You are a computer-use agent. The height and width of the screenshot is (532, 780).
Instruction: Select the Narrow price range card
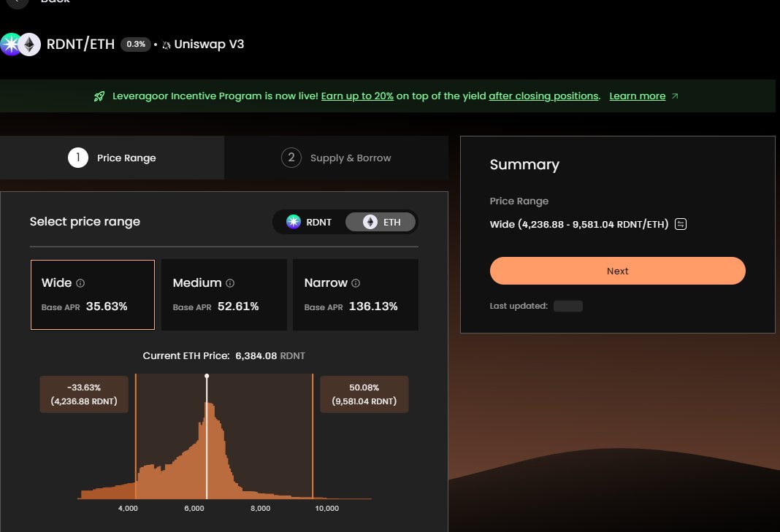tap(356, 294)
